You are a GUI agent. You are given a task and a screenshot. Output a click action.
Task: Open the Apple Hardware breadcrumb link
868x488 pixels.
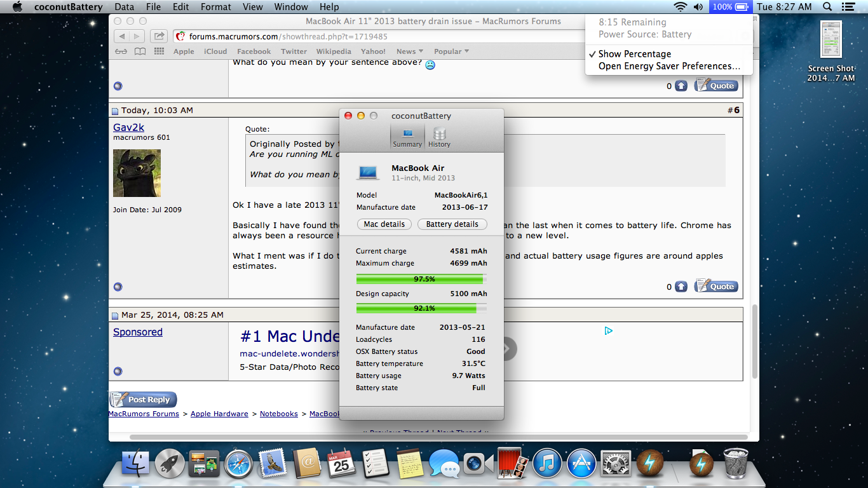(219, 414)
